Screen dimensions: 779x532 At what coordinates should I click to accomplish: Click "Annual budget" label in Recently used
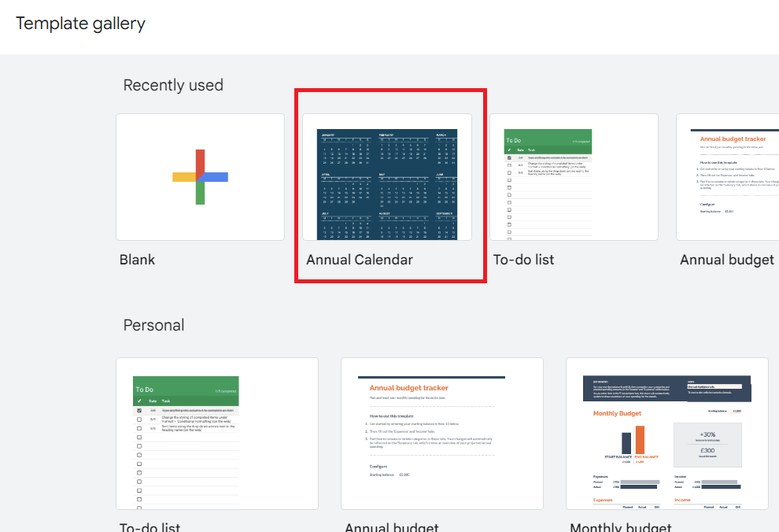click(x=726, y=260)
